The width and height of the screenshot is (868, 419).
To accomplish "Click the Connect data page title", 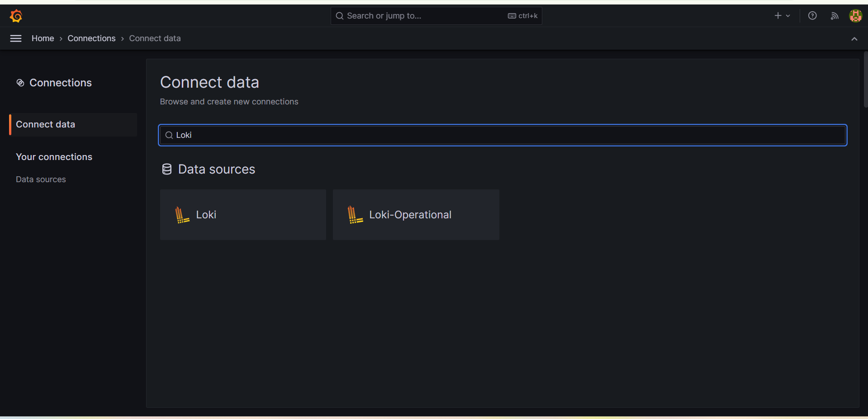I will pyautogui.click(x=209, y=82).
